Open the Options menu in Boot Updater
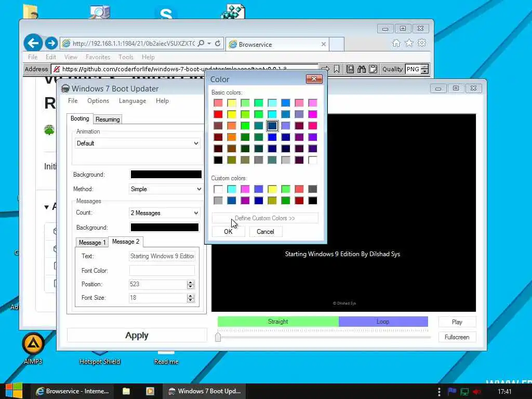Image resolution: width=532 pixels, height=399 pixels. tap(98, 101)
